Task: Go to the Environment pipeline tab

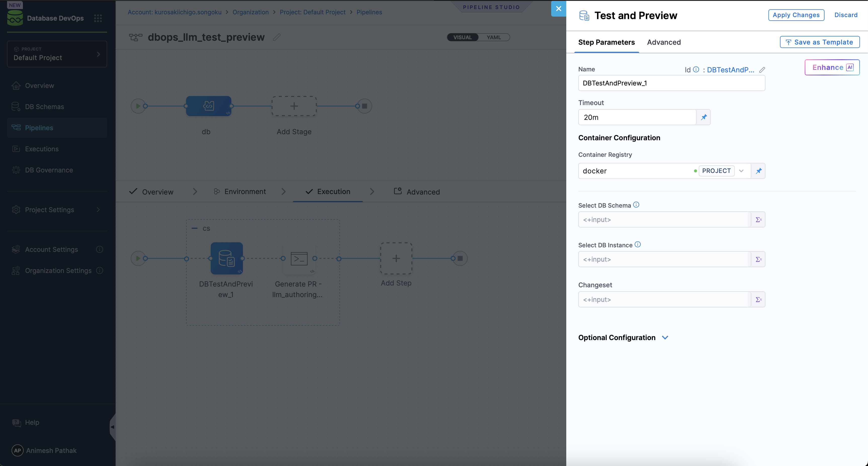Action: [245, 192]
